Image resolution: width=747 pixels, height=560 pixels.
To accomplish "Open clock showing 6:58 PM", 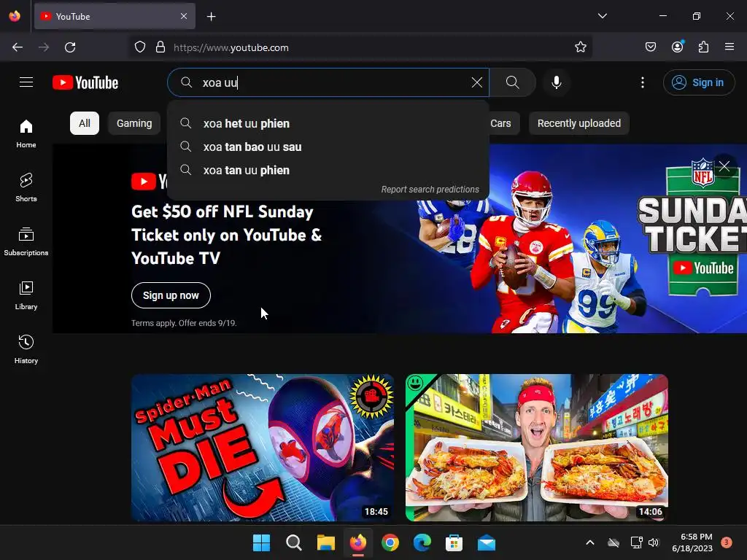I will pos(692,542).
